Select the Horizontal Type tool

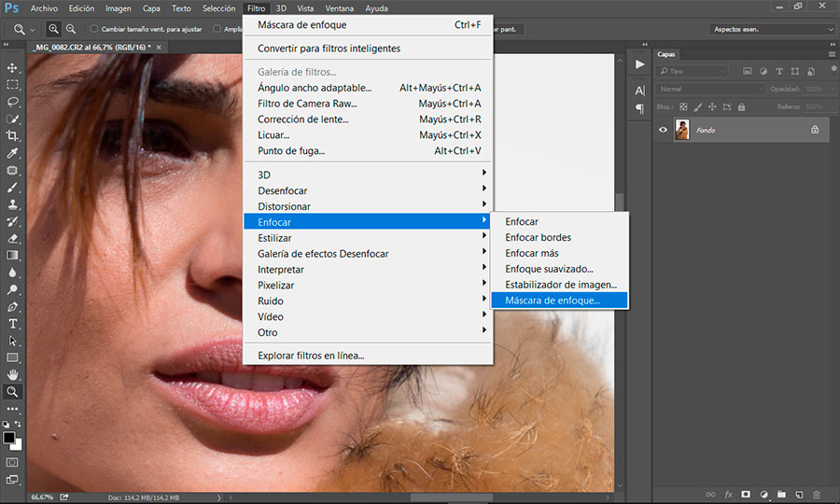click(13, 324)
